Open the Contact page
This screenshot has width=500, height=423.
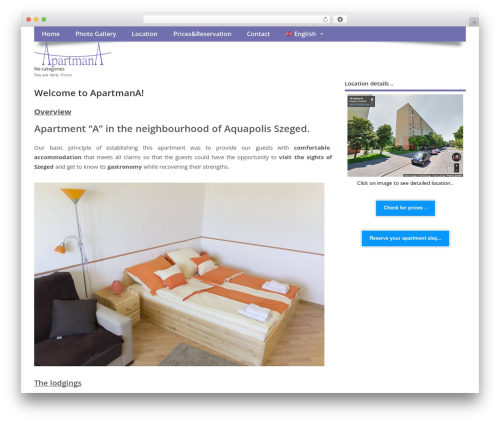258,34
